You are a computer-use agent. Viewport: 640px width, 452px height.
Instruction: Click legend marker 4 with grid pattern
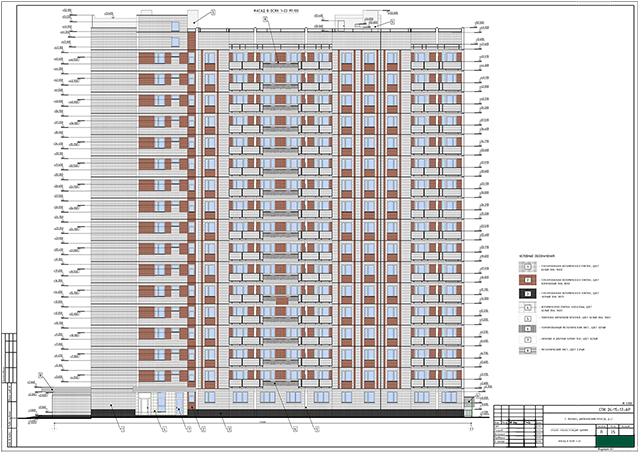528,307
